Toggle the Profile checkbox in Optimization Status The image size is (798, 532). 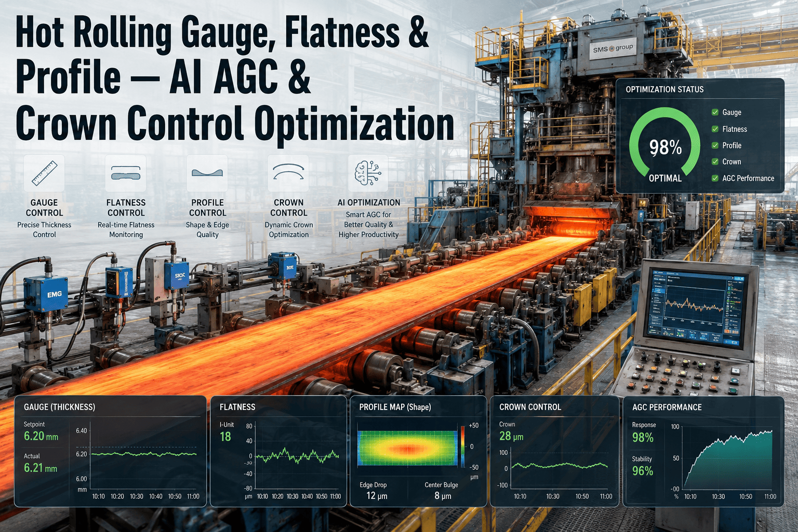(715, 145)
